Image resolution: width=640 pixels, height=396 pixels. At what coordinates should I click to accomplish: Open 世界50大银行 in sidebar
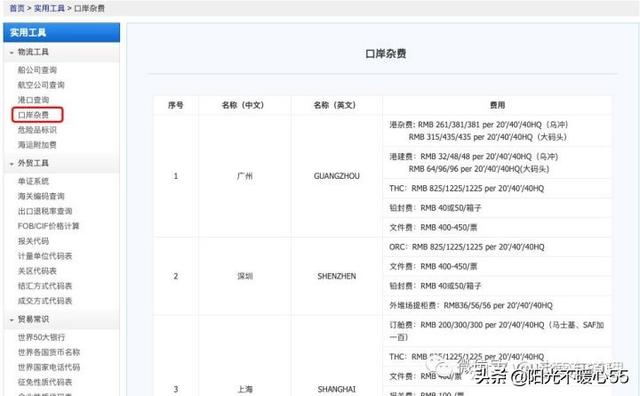[x=41, y=337]
